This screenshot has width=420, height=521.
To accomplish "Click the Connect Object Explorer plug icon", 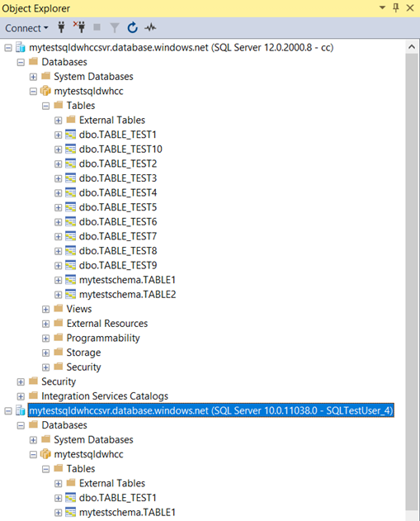I will (61, 27).
